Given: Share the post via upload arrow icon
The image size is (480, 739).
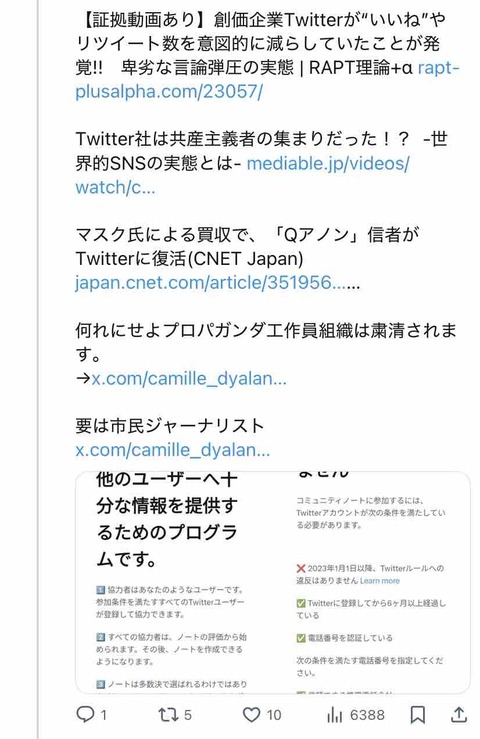Looking at the screenshot, I should click(x=458, y=715).
